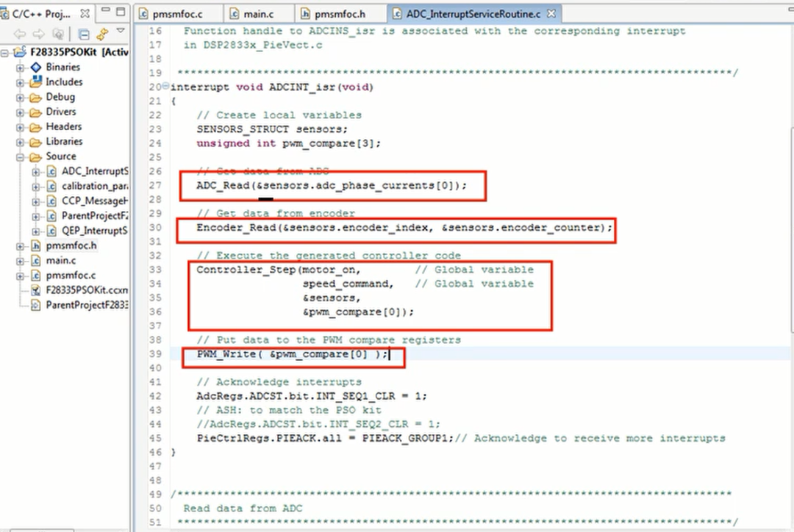The height and width of the screenshot is (532, 794).
Task: Expand the main.c tree node
Action: pos(20,261)
